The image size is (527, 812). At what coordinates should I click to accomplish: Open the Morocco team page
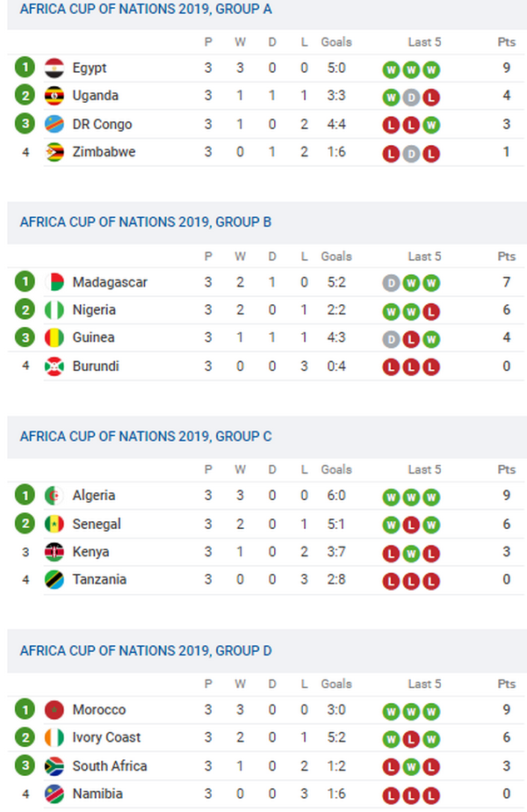coord(99,710)
